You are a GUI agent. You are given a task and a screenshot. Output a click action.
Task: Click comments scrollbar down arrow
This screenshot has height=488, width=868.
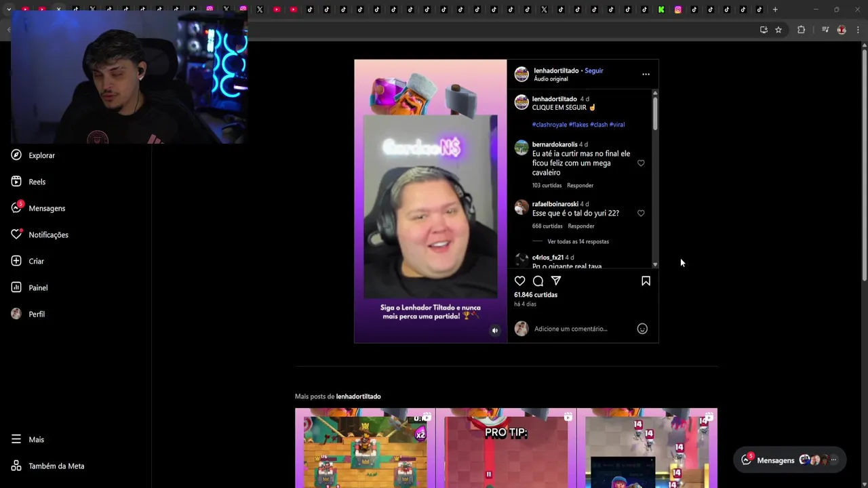click(x=655, y=265)
